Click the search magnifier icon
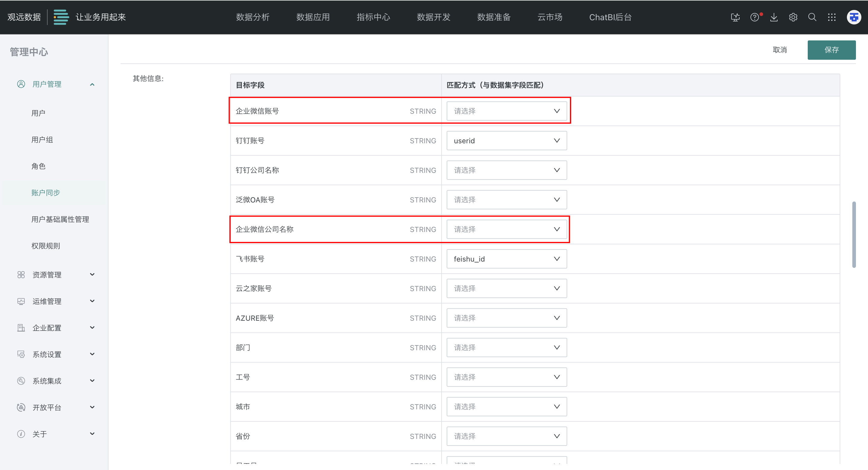This screenshot has height=470, width=868. (x=813, y=17)
